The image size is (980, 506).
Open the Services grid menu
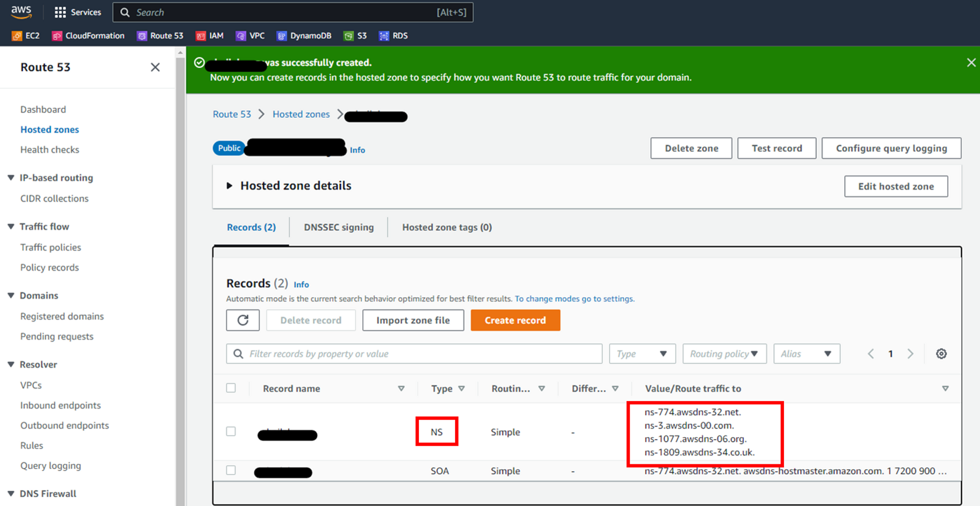pyautogui.click(x=77, y=12)
